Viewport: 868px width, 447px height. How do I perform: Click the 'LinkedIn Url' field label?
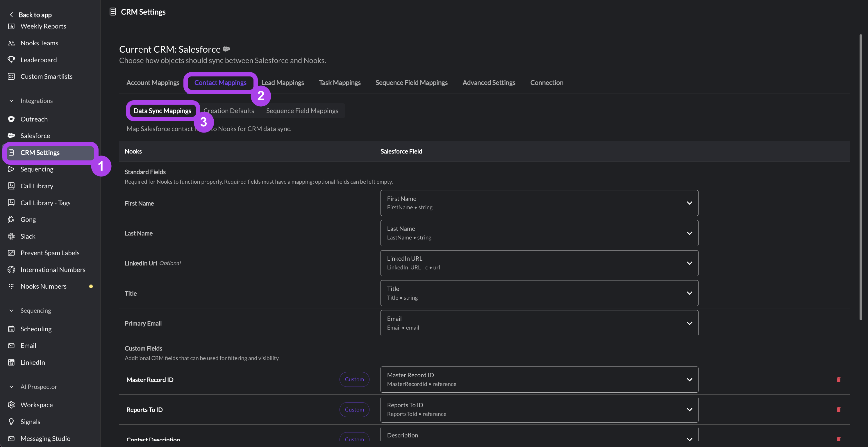point(141,263)
